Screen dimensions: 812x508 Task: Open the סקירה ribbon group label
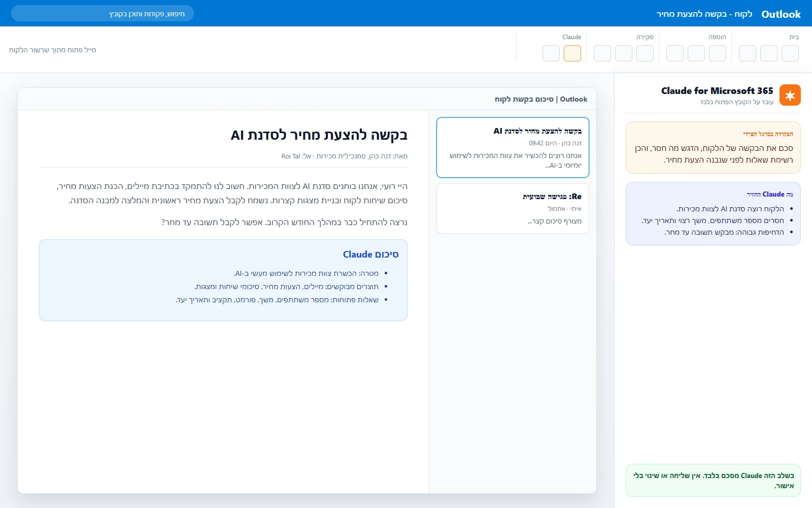pos(645,37)
